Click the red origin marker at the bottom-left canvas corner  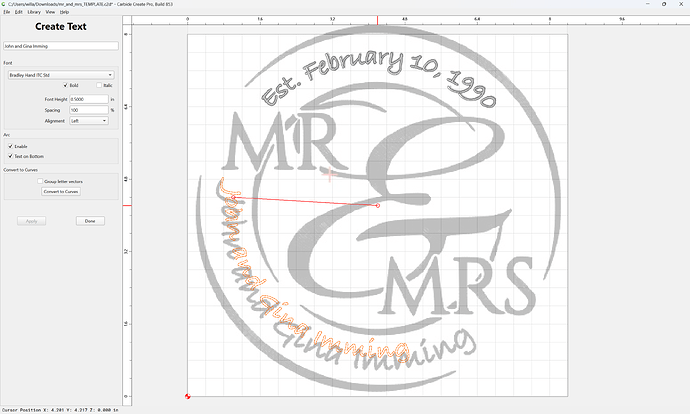coord(187,396)
